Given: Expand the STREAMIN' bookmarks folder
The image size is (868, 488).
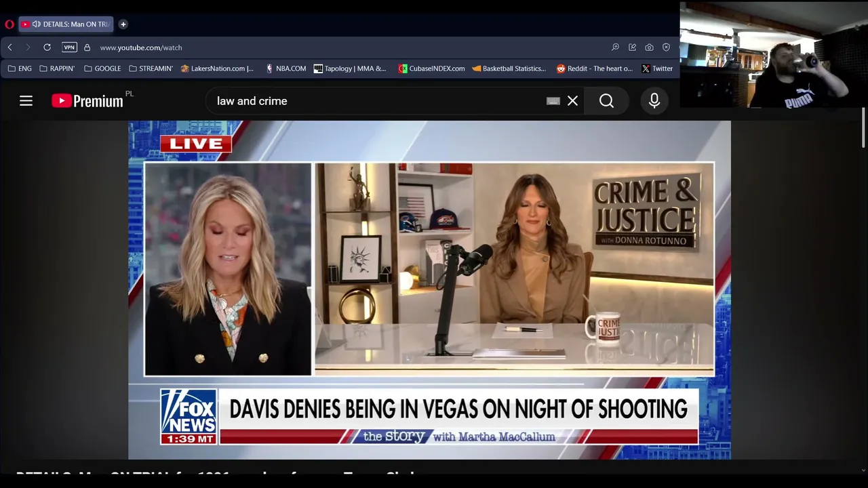Looking at the screenshot, I should (x=151, y=68).
